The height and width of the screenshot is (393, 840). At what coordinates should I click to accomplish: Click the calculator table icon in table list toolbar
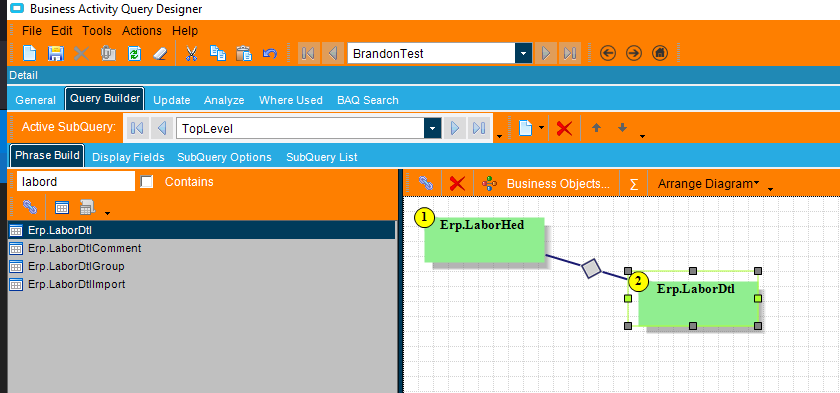(x=87, y=207)
